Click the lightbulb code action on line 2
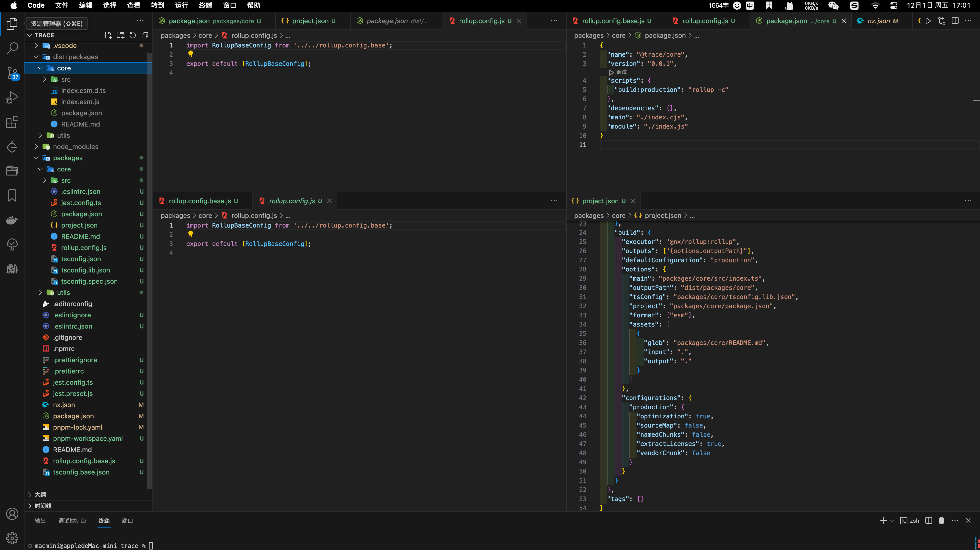Screen dimensions: 980x550 (191, 54)
